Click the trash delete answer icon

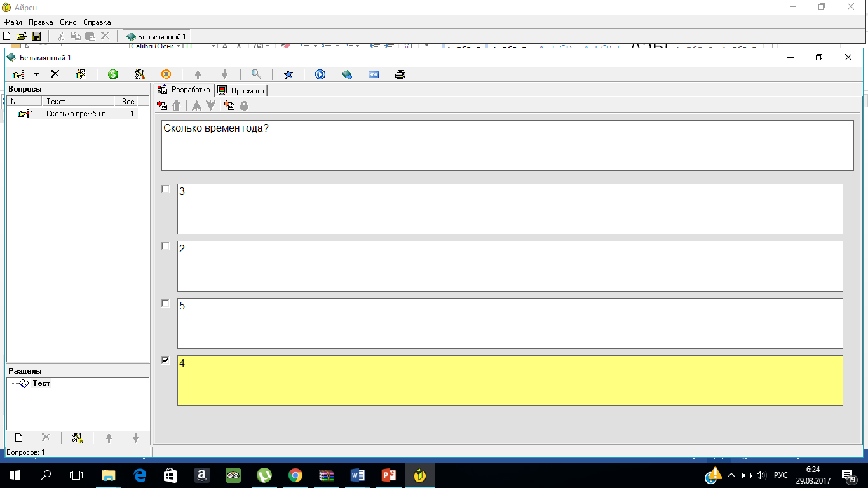(177, 105)
